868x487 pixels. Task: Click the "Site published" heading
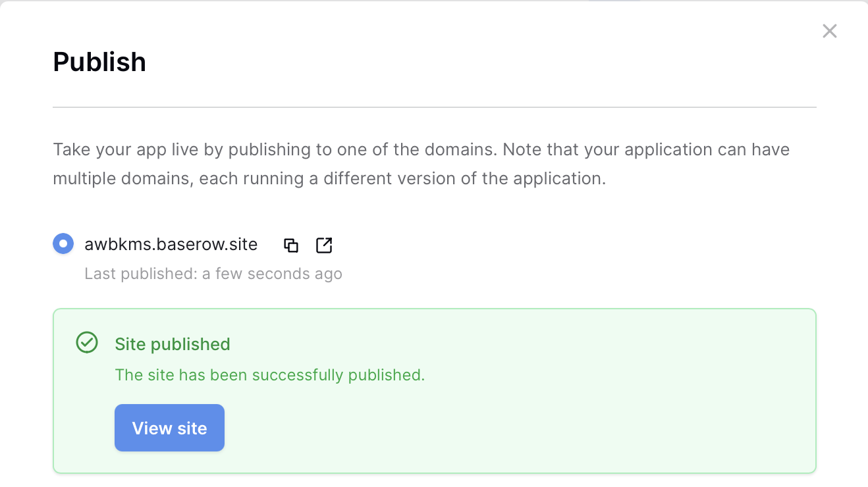[x=173, y=344]
